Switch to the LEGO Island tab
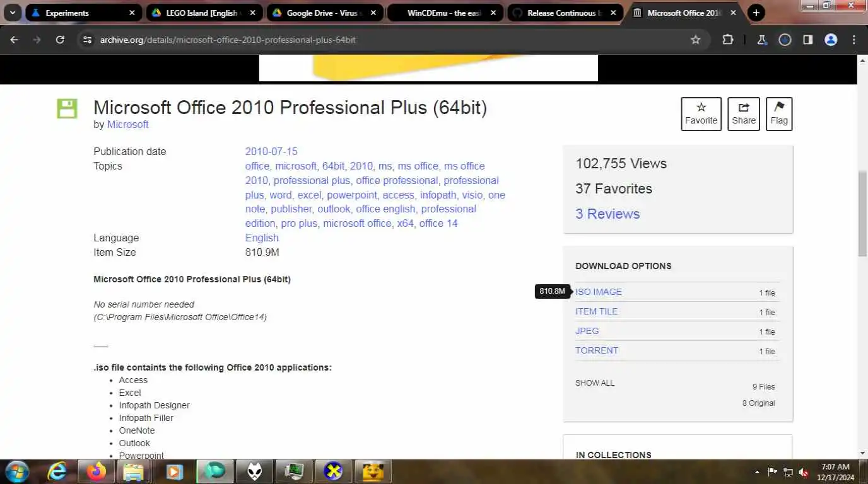This screenshot has height=484, width=868. 204,13
